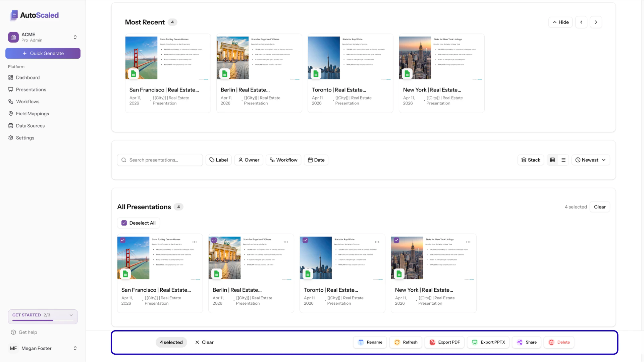This screenshot has height=362, width=644.
Task: Open the Dashboard from the sidebar
Action: (28, 77)
